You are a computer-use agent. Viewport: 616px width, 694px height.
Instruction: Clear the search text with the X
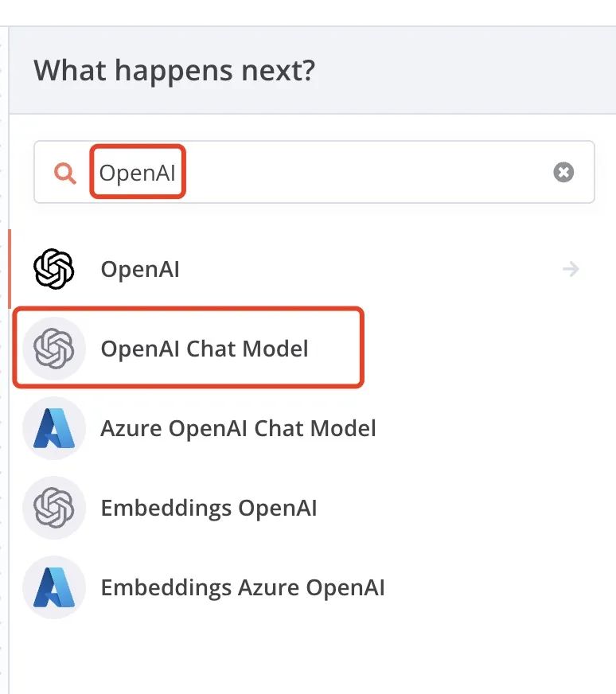563,172
